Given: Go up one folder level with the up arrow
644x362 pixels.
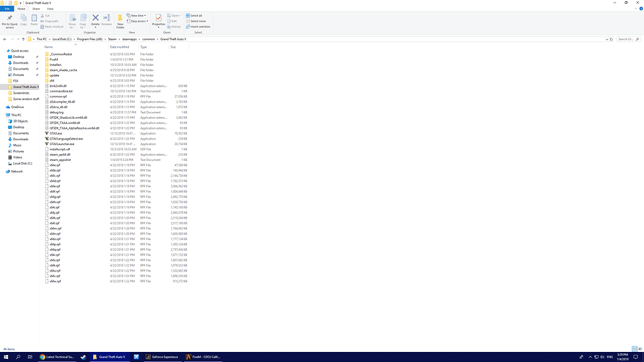Looking at the screenshot, I should click(x=23, y=40).
